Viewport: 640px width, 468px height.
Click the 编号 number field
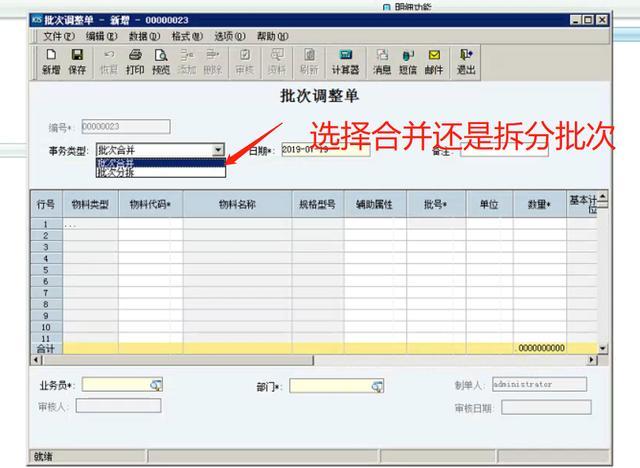pos(126,126)
